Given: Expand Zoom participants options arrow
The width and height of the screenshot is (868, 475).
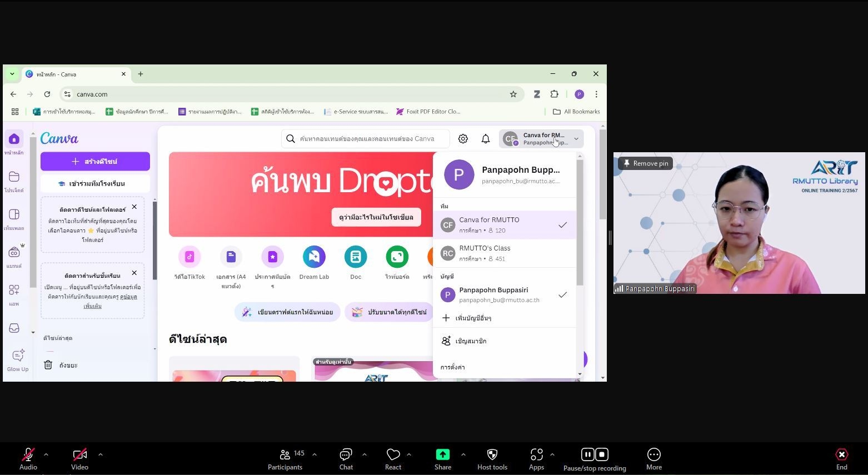Looking at the screenshot, I should click(315, 454).
